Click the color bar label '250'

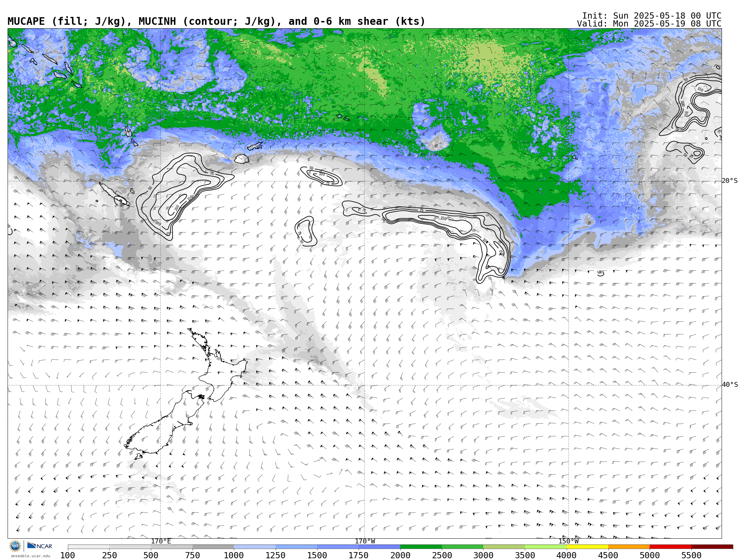click(110, 555)
